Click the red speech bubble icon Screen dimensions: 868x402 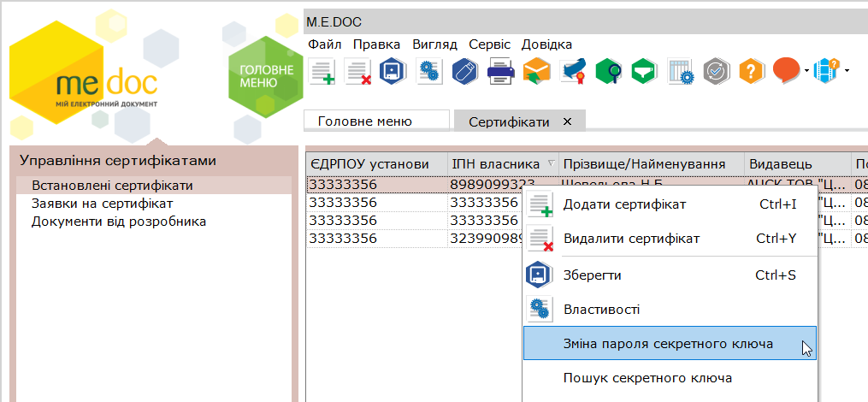point(787,70)
